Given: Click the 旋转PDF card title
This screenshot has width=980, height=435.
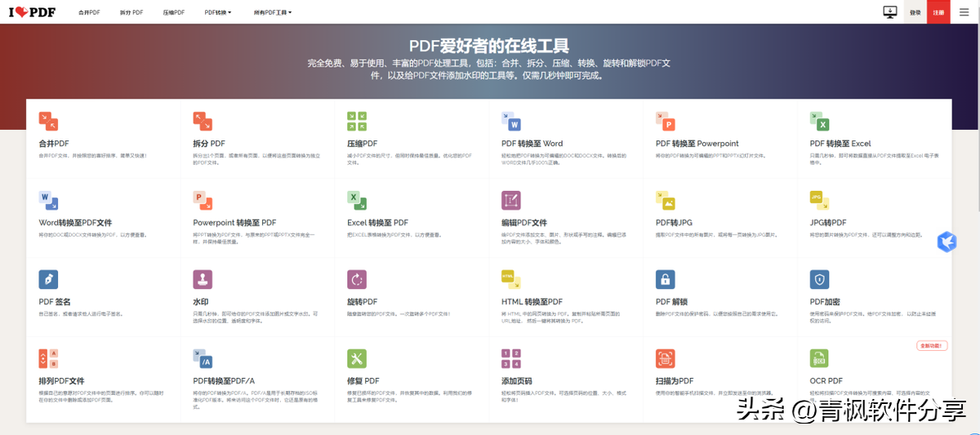Looking at the screenshot, I should [x=363, y=302].
